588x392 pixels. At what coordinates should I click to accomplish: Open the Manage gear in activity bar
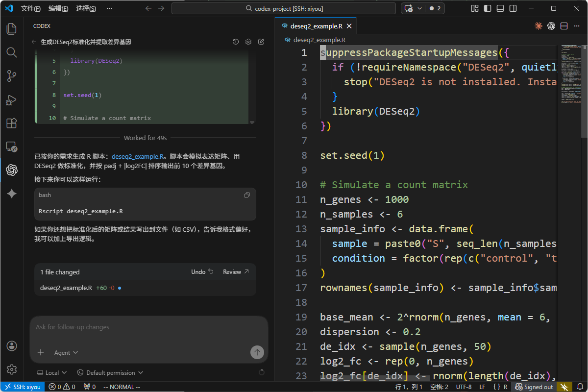[x=12, y=369]
